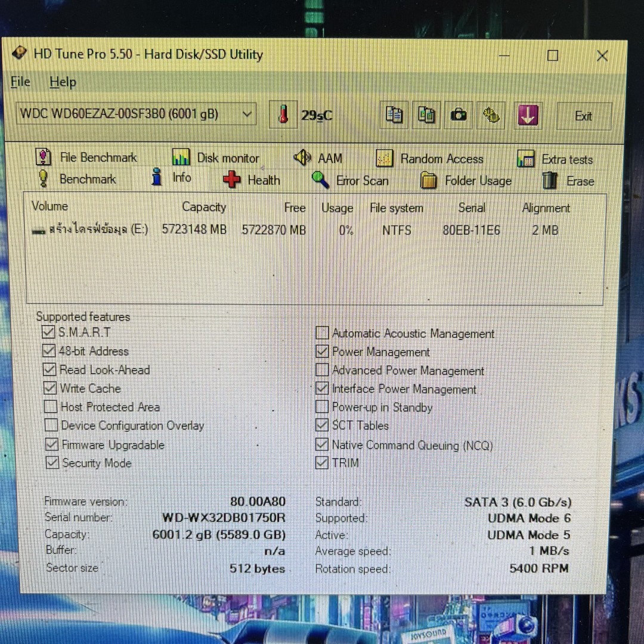Viewport: 644px width, 644px height.
Task: Toggle the S.M.A.R.T checkbox
Action: [x=49, y=332]
